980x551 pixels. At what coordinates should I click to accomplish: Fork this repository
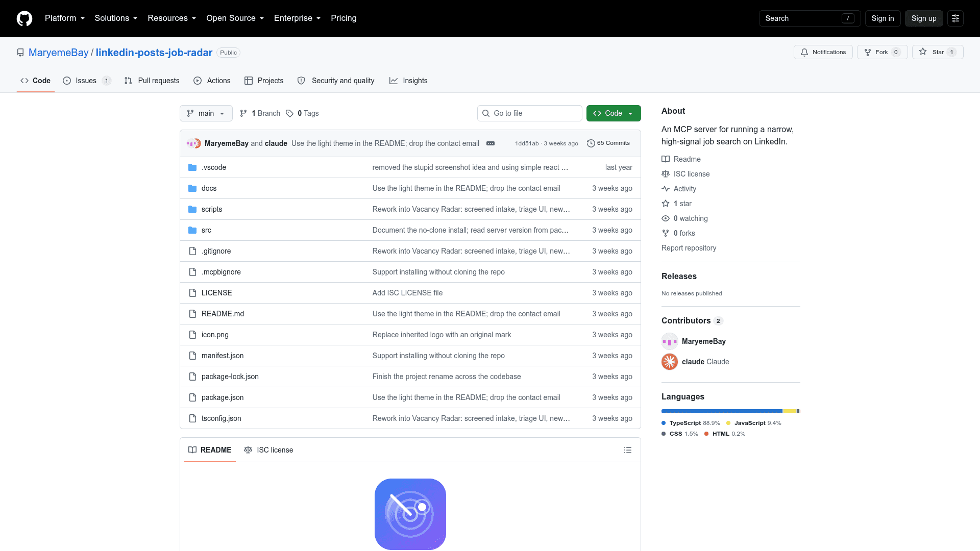coord(882,52)
